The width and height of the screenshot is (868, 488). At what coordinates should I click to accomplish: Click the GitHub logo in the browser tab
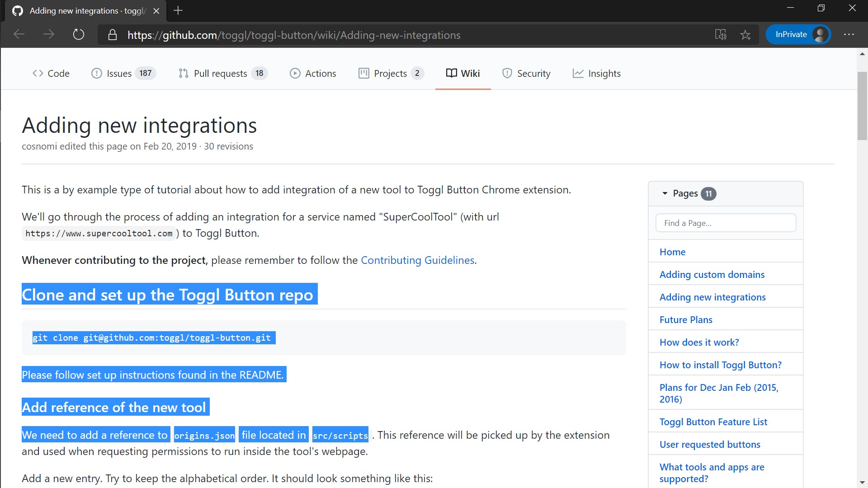(17, 10)
